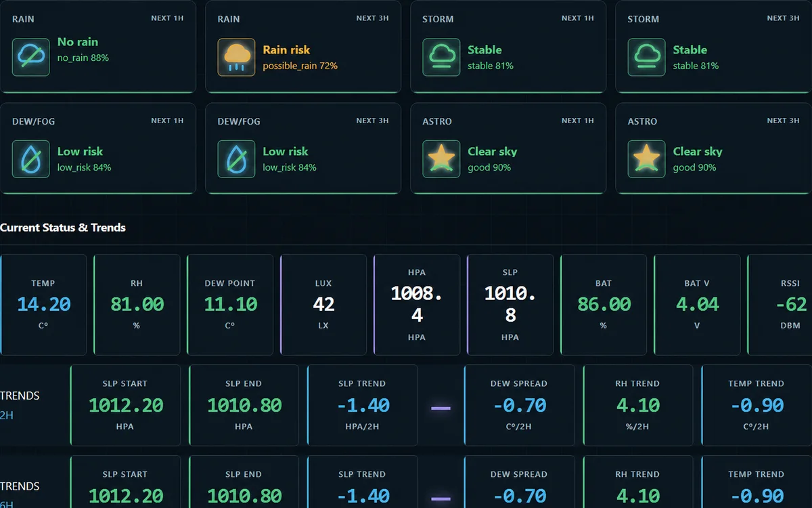Select the "no_rain 88%" confidence text
The image size is (812, 508).
coord(83,58)
